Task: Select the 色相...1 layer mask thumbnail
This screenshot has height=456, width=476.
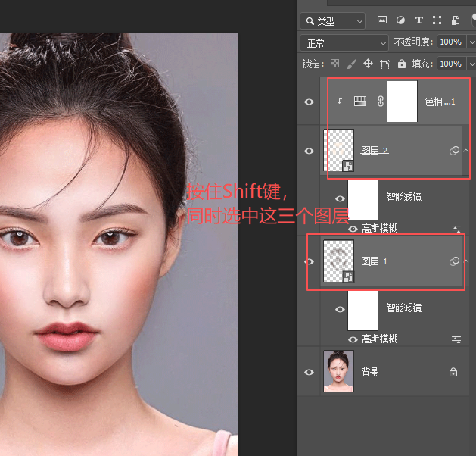Action: (403, 102)
